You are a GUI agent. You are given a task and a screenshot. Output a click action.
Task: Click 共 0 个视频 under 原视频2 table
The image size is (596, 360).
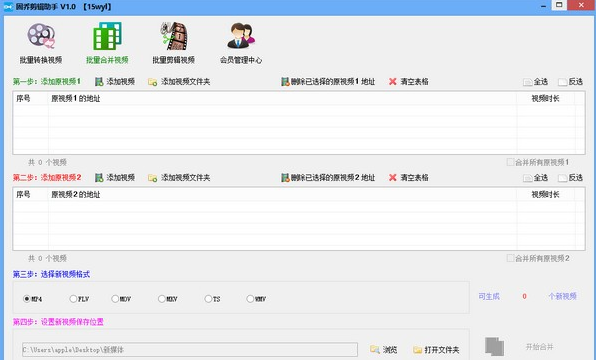[x=48, y=259]
